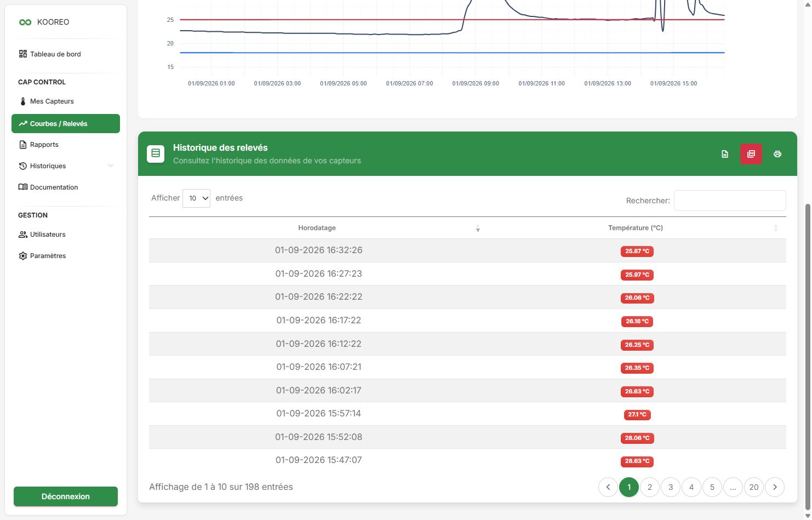Image resolution: width=812 pixels, height=520 pixels.
Task: Go to previous page chevron
Action: 608,487
